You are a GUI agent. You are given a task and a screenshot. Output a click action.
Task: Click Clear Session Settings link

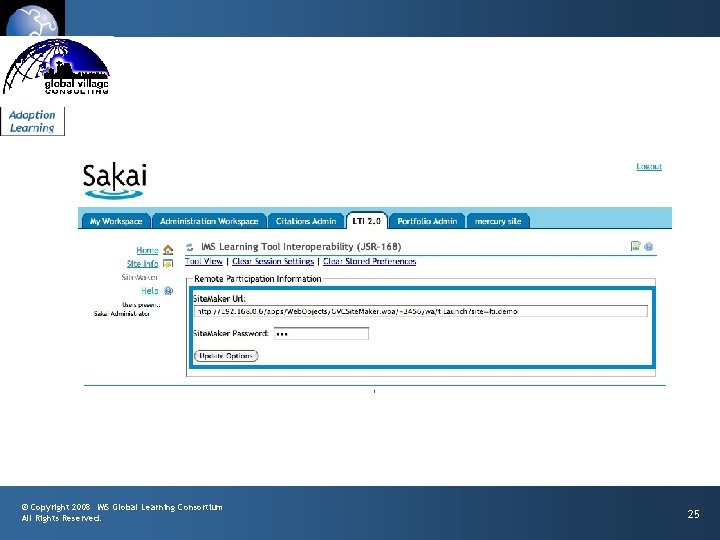coord(273,261)
